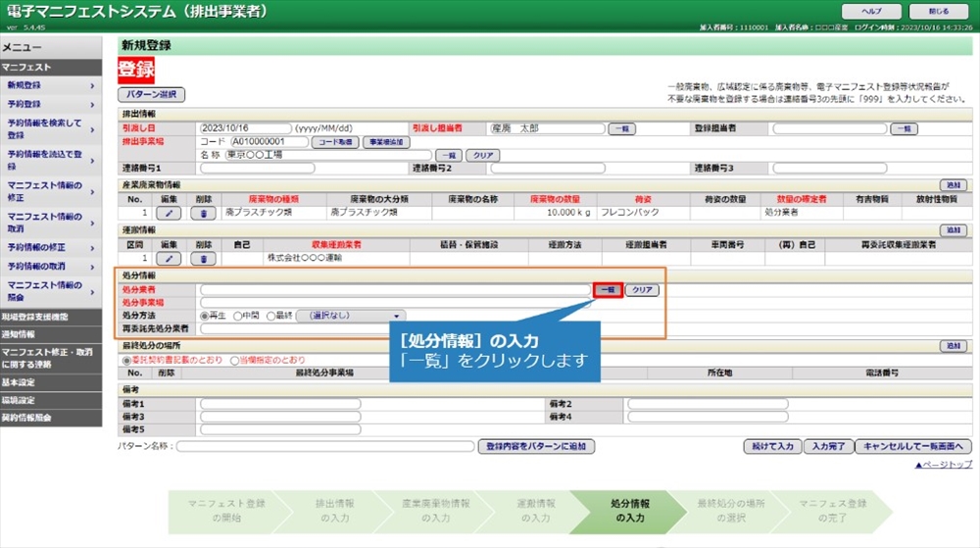Open パターン選択 button
The width and height of the screenshot is (980, 548).
[151, 94]
